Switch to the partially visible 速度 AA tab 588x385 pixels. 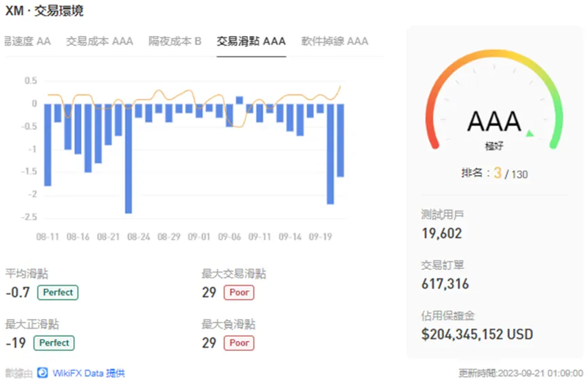(27, 41)
